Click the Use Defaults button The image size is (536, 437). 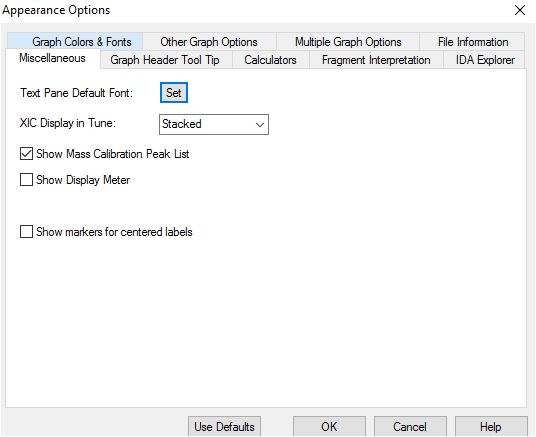coord(224,426)
